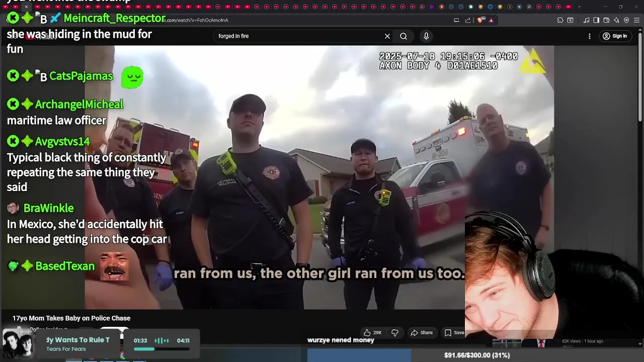Click the thumbs-down dislike icon
The image size is (644, 362).
pos(395,332)
